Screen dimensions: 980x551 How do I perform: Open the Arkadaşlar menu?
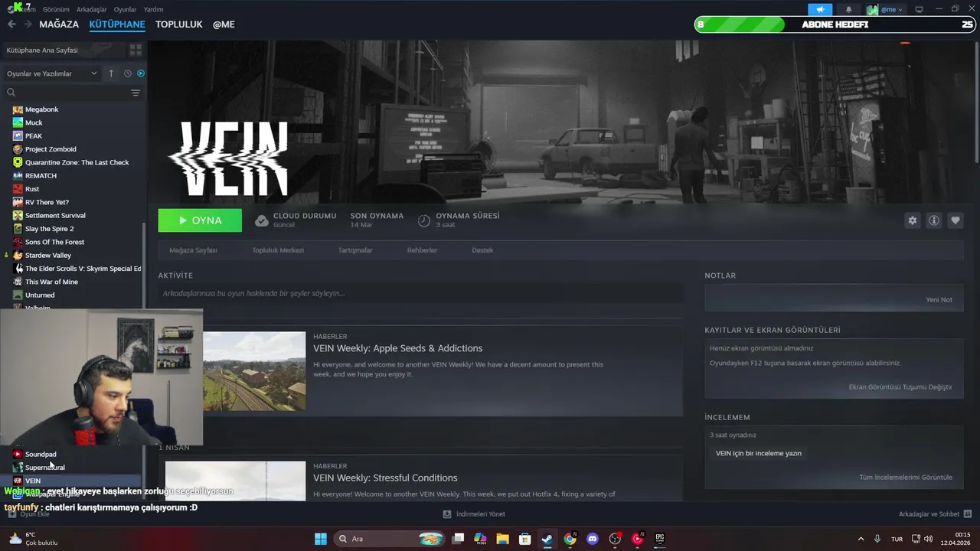(92, 9)
